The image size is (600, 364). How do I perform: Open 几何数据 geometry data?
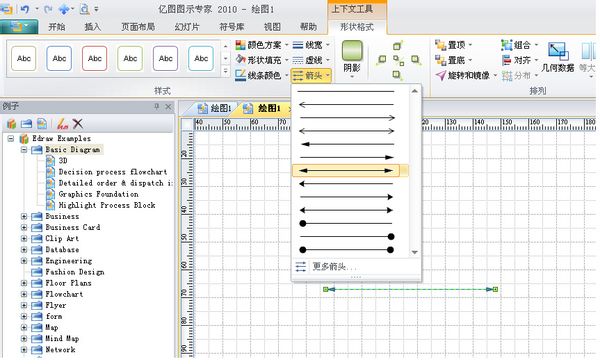point(558,57)
